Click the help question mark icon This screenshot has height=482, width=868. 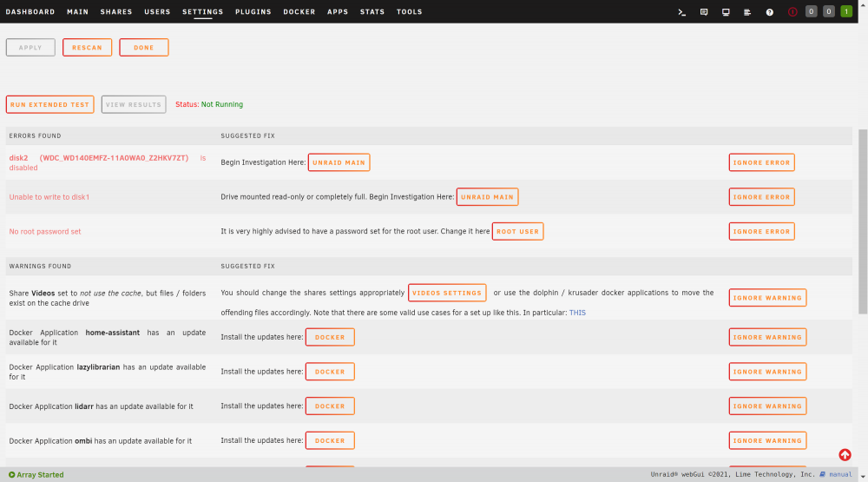769,12
